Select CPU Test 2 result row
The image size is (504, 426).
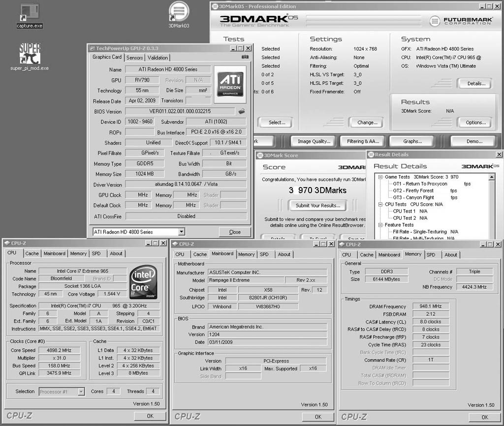click(x=410, y=218)
